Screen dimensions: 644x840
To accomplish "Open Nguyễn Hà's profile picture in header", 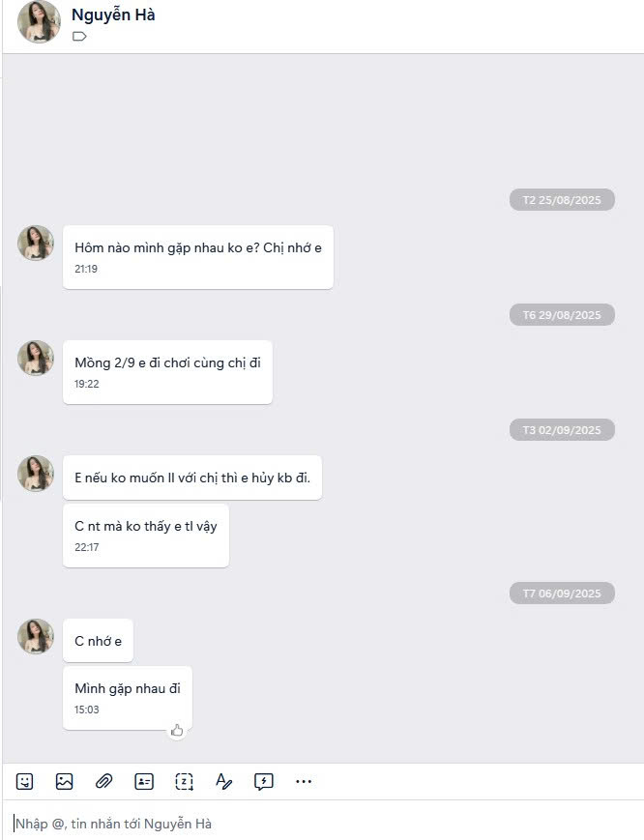I will pyautogui.click(x=39, y=23).
